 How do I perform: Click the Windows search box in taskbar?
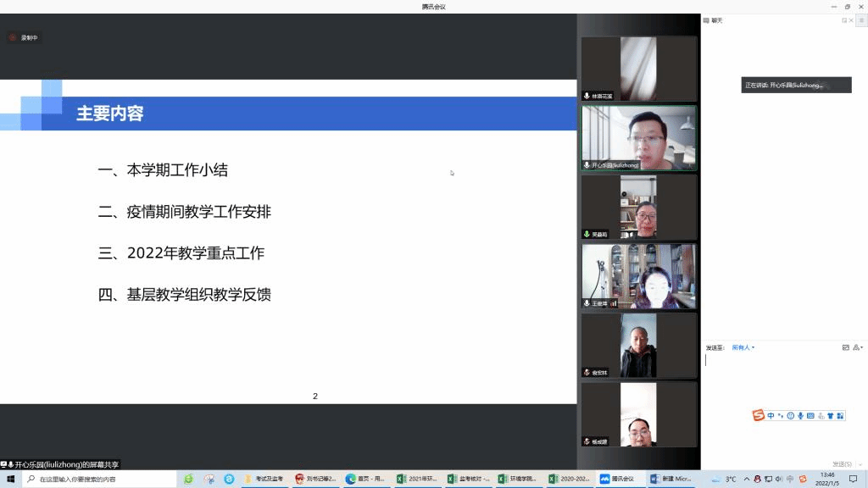point(100,479)
